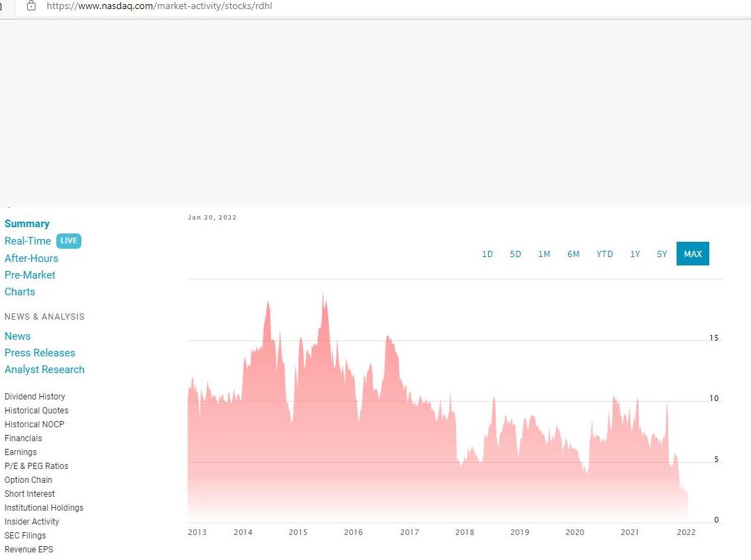Choose the 6M time range
Viewport: 751px width, 560px height.
[x=573, y=254]
